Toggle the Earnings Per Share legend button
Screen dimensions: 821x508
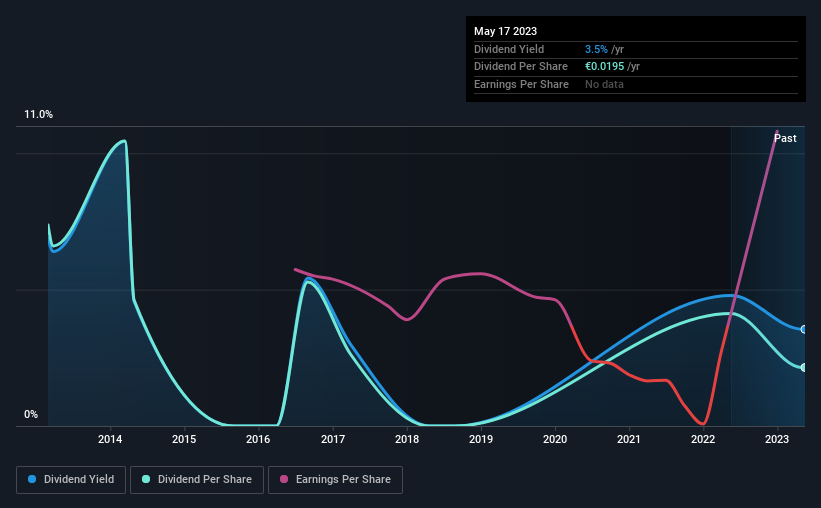[x=335, y=480]
